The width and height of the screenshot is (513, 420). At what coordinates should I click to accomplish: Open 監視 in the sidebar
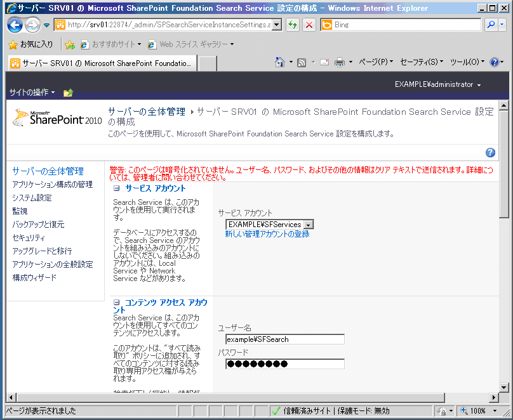[x=20, y=211]
